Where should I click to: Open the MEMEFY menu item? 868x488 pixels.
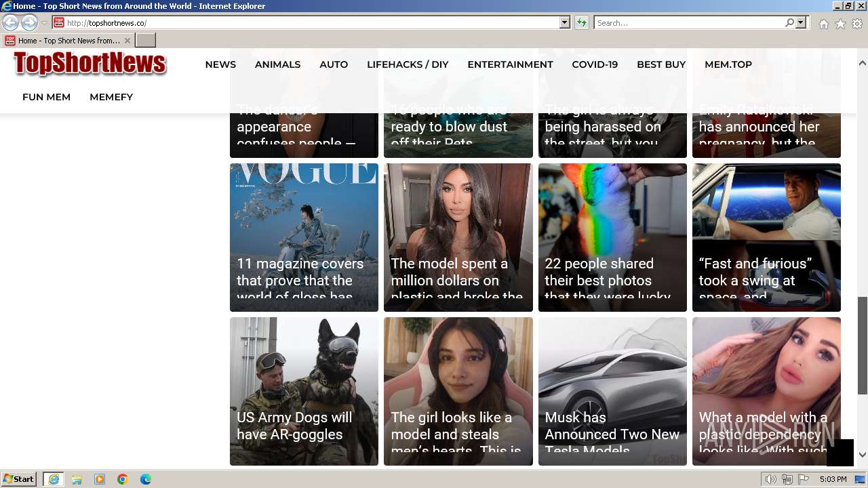click(111, 97)
